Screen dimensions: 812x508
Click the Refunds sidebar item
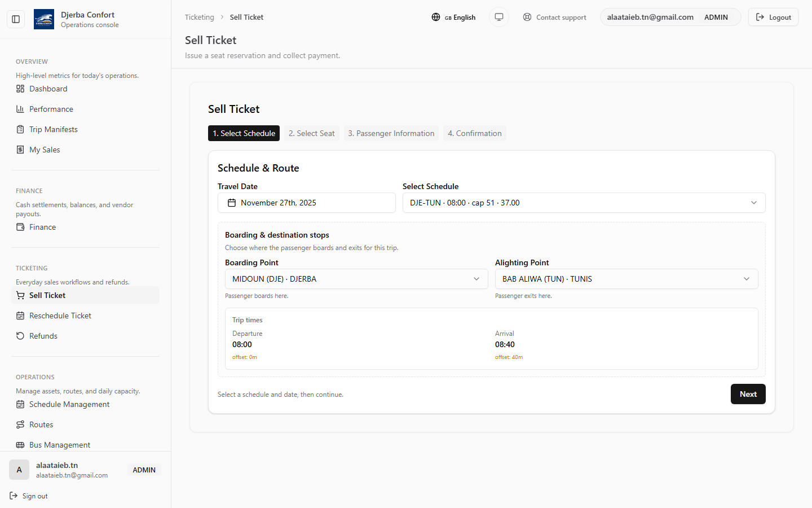pos(43,336)
